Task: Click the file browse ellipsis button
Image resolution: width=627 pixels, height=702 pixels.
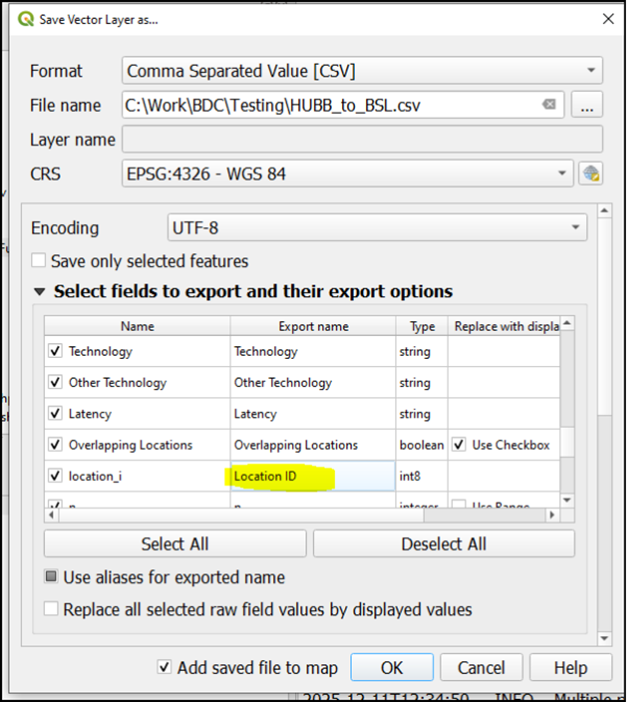Action: point(587,105)
